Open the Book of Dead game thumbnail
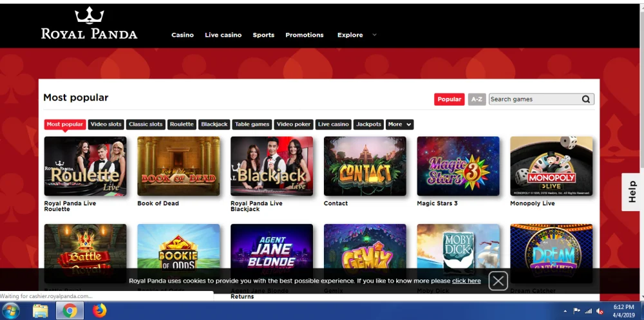This screenshot has width=644, height=320. 178,166
